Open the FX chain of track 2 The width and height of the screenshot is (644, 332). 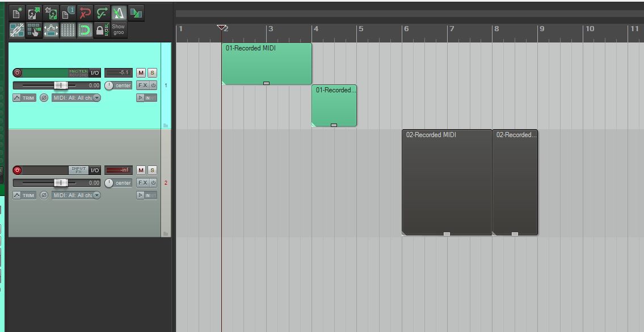click(142, 183)
